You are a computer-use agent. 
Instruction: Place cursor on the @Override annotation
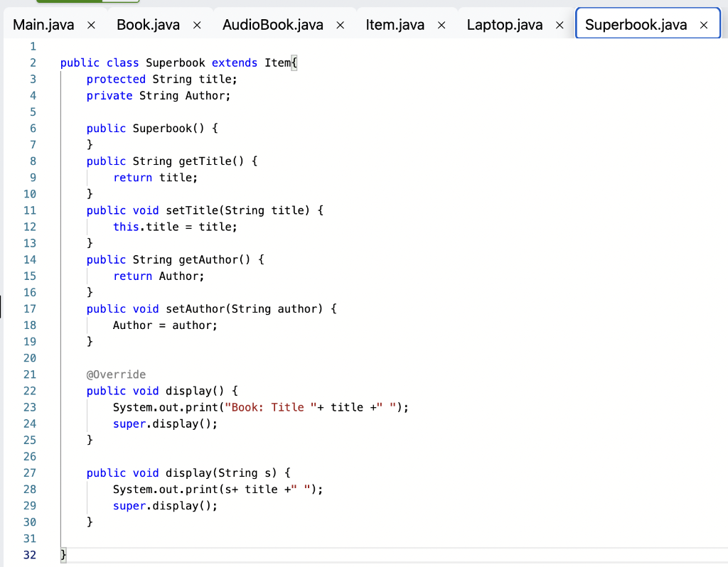(x=115, y=374)
